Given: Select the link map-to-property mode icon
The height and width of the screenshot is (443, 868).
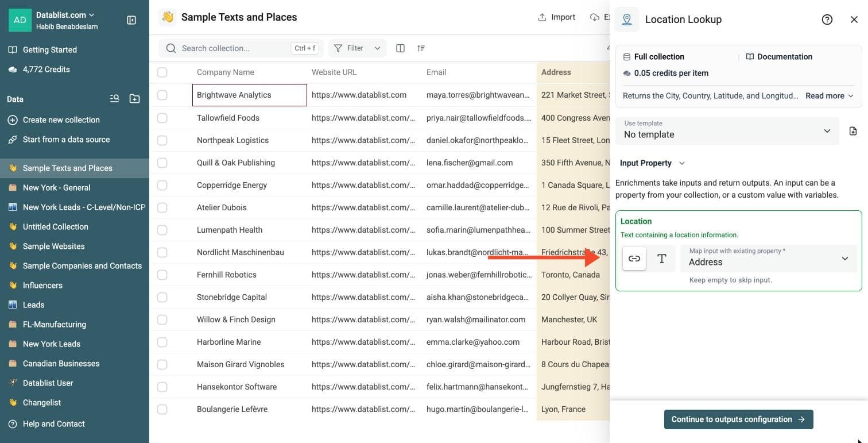Looking at the screenshot, I should (x=634, y=259).
